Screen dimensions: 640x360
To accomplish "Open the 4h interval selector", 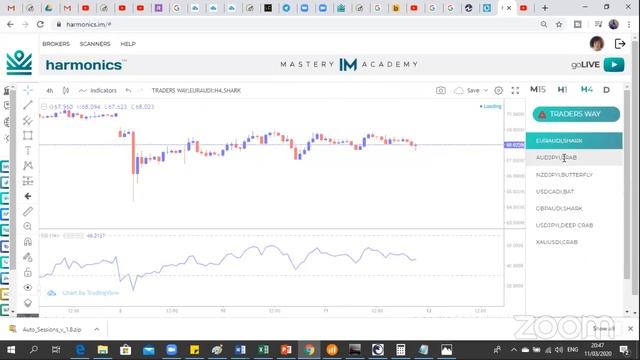I will [50, 91].
